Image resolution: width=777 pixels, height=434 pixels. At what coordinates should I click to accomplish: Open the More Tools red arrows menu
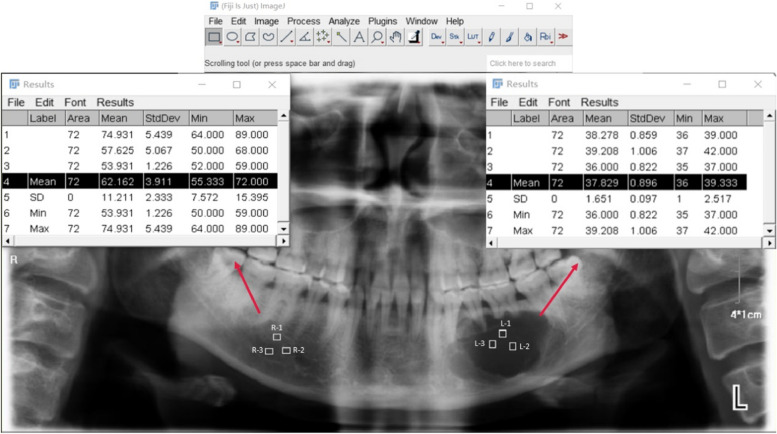[x=563, y=37]
